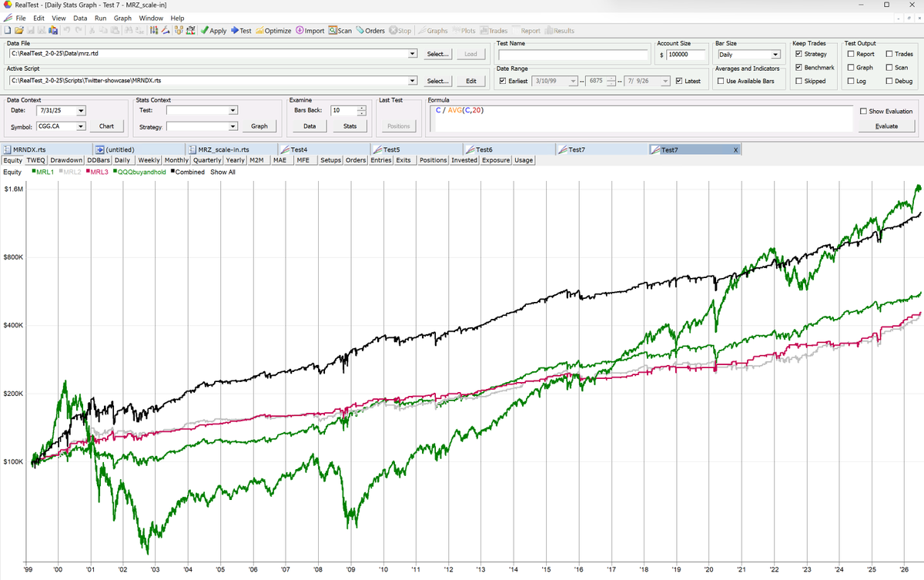This screenshot has height=580, width=924.
Task: Toggle the Earliest date checkbox
Action: click(x=502, y=81)
